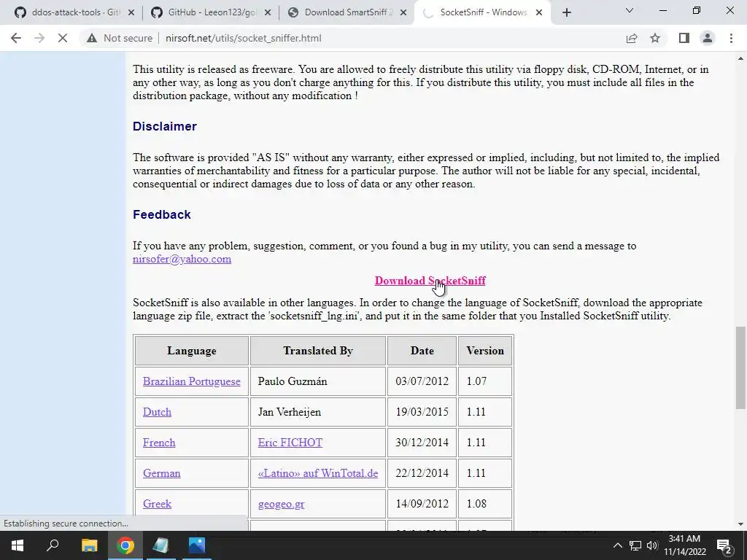Screen dimensions: 747x560
Task: Open the Chrome profile avatar
Action: click(708, 38)
